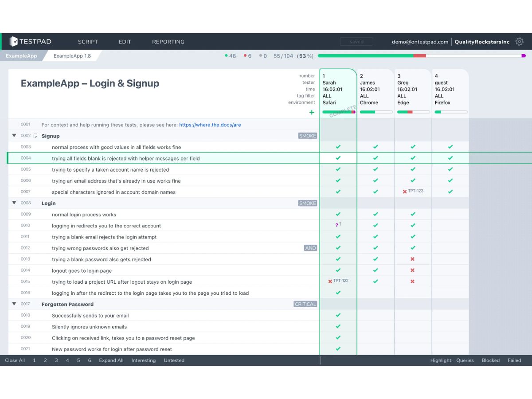Click the SMOKE tag on Signup row
This screenshot has width=532, height=399.
(x=308, y=136)
